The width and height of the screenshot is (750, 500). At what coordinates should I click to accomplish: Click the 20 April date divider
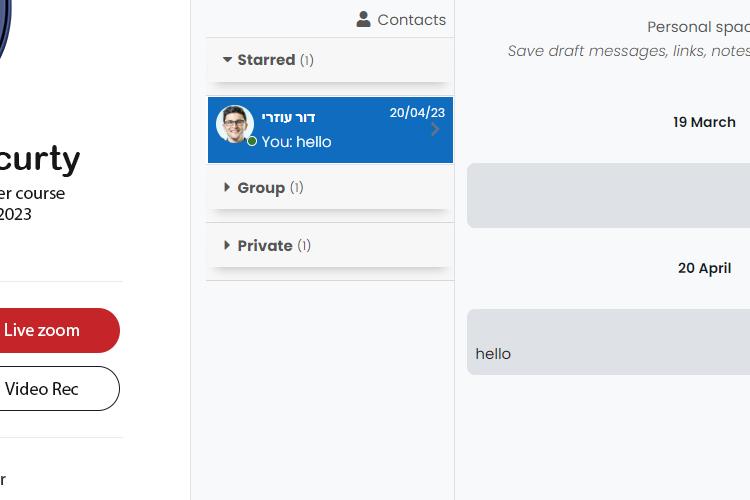point(704,268)
